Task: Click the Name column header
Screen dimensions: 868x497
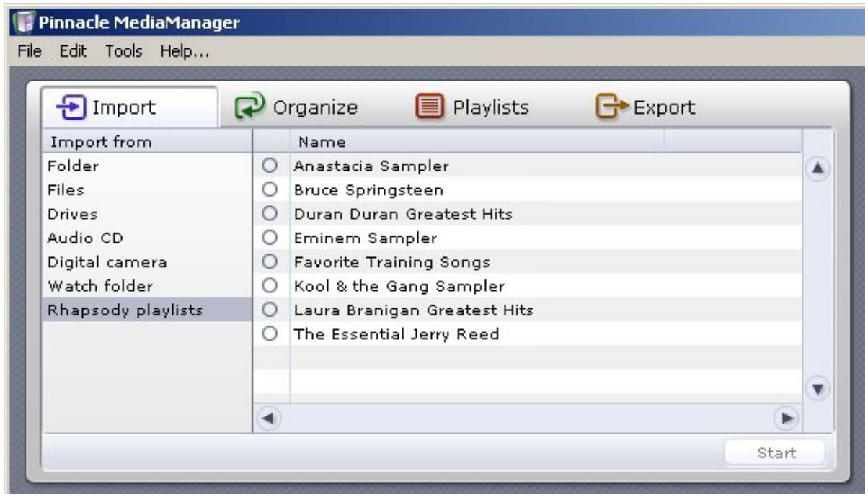Action: [x=477, y=142]
